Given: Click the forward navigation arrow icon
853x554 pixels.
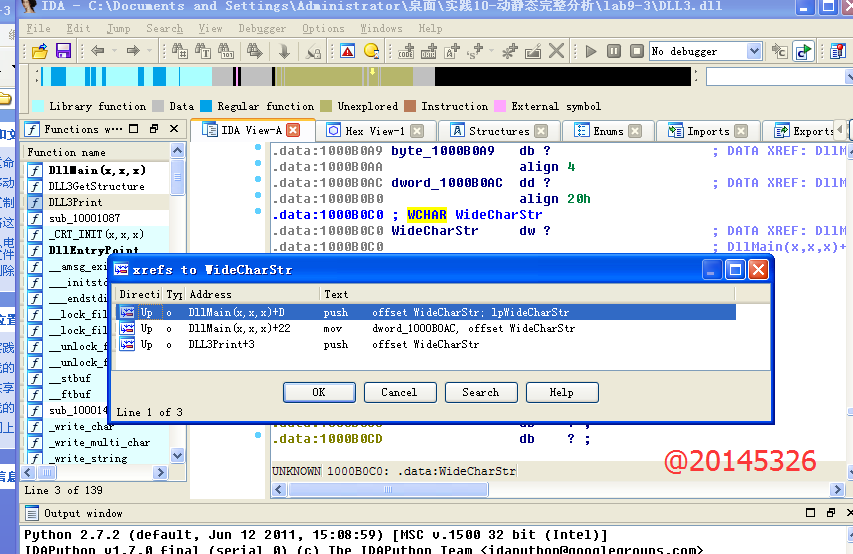Looking at the screenshot, I should [134, 51].
